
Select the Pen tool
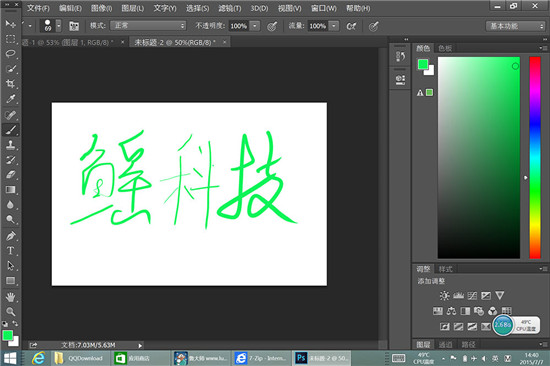[11, 236]
